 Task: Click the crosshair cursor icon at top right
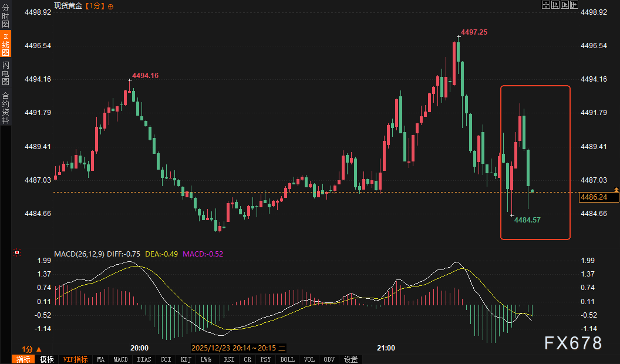coord(545,5)
